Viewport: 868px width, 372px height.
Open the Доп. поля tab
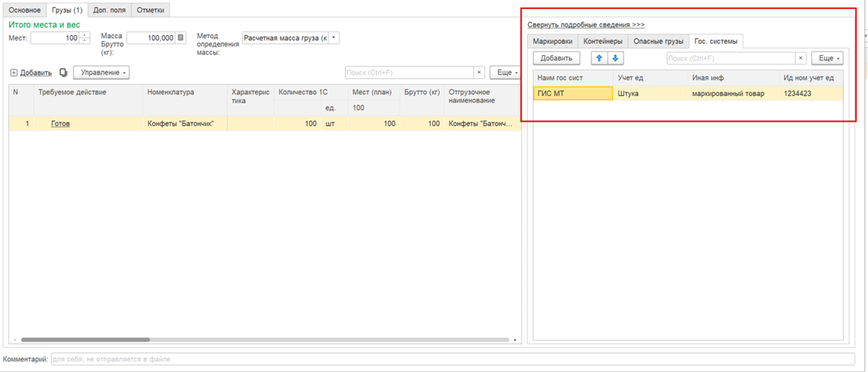click(x=109, y=10)
